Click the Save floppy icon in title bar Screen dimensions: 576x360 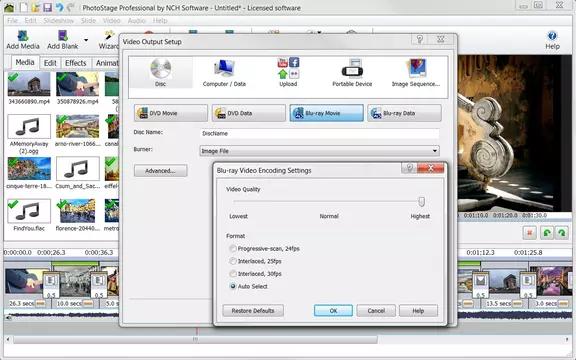47,7
